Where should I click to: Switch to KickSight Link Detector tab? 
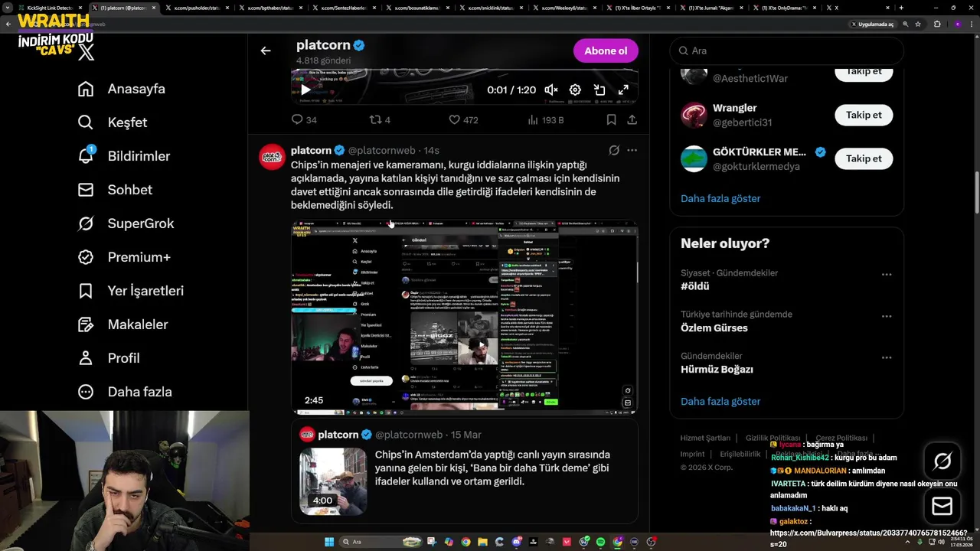click(50, 8)
